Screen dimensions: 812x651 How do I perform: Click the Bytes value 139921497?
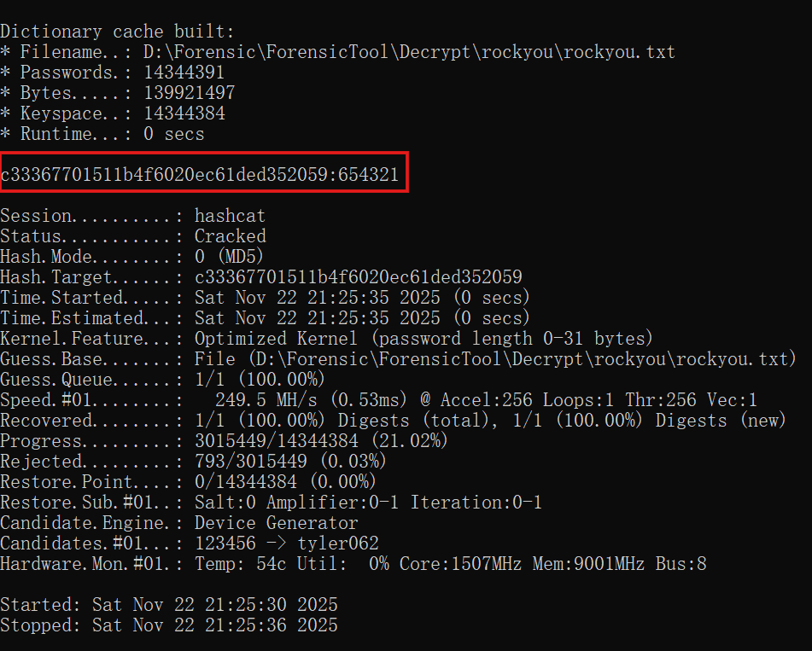coord(189,93)
